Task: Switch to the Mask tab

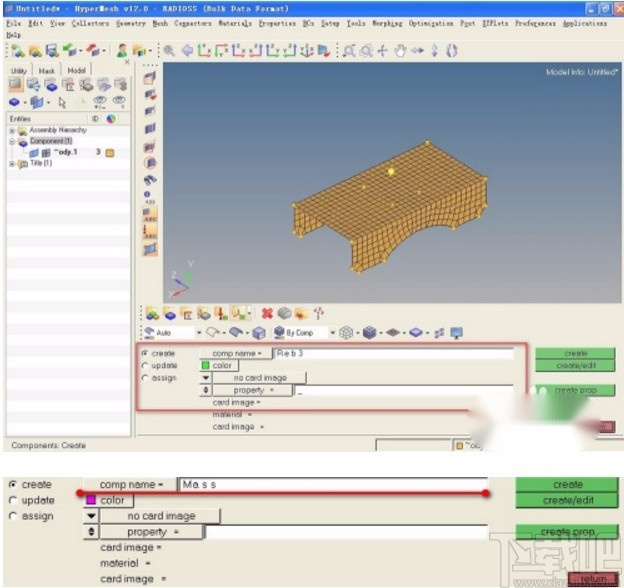Action: pyautogui.click(x=47, y=71)
